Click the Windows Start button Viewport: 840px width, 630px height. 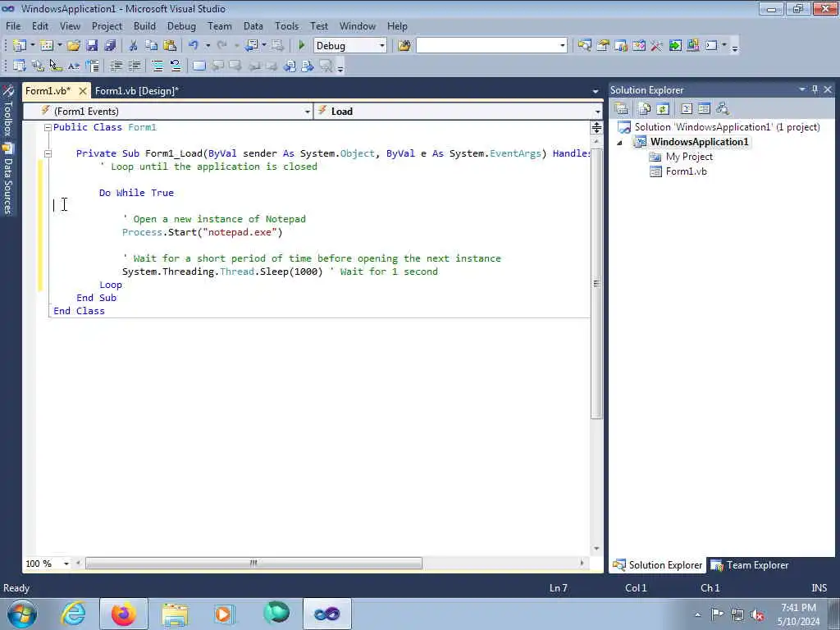point(22,614)
